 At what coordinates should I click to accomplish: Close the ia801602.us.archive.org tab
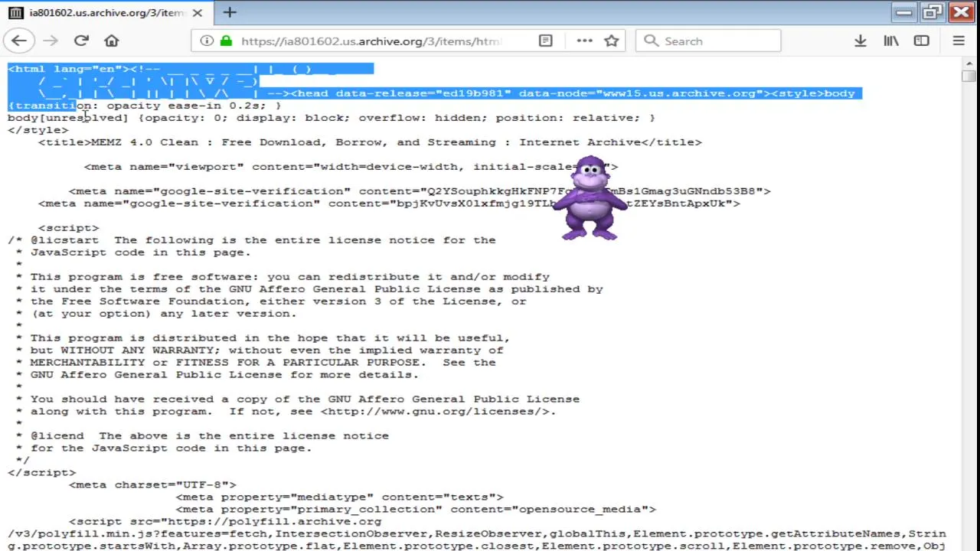[x=198, y=13]
